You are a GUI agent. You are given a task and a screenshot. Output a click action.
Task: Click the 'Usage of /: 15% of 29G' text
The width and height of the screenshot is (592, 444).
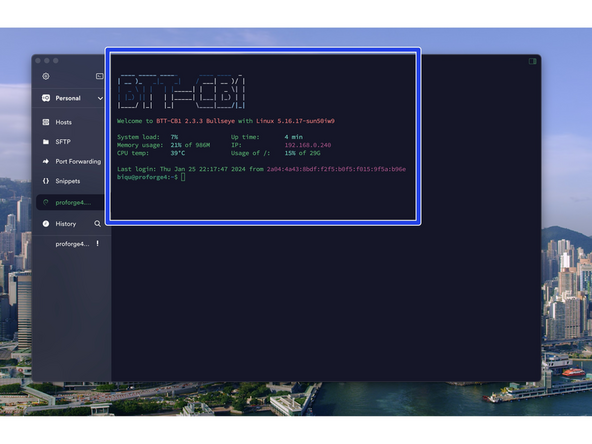[x=276, y=153]
